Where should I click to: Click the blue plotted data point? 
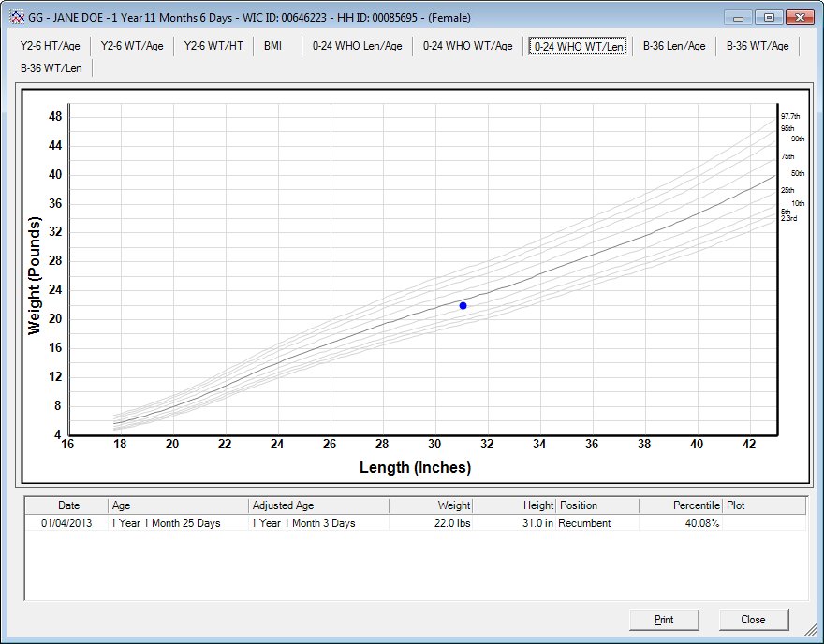463,306
